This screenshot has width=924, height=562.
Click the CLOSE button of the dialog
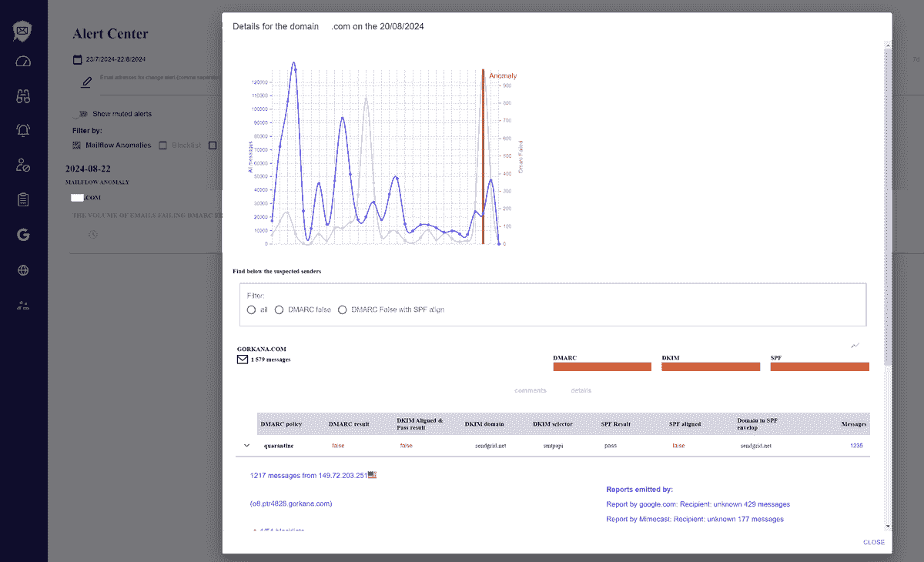click(x=874, y=542)
